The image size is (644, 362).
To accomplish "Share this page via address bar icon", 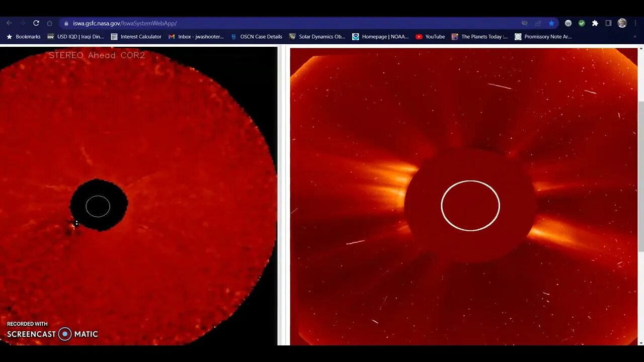I will [538, 23].
